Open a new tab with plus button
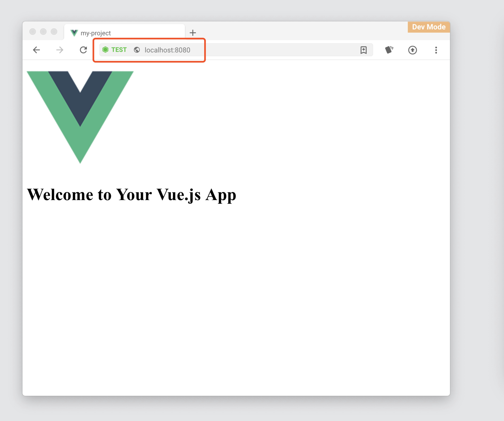504x421 pixels. 193,33
